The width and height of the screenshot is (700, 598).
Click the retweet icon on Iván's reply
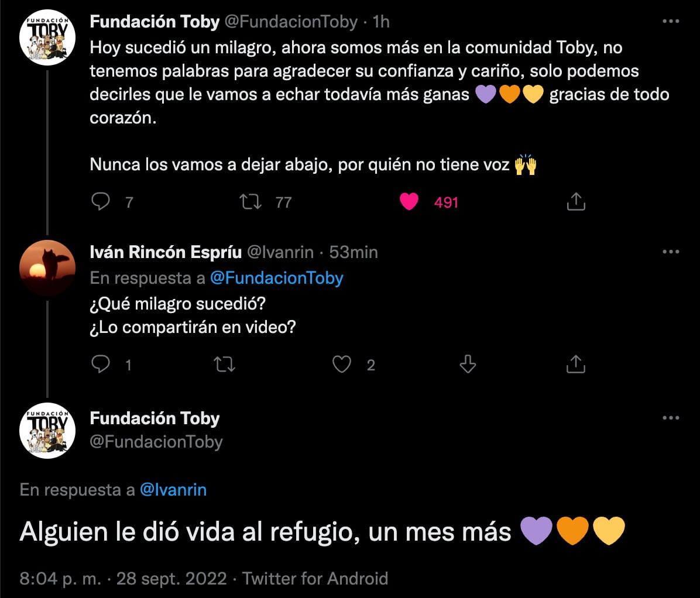[x=225, y=364]
